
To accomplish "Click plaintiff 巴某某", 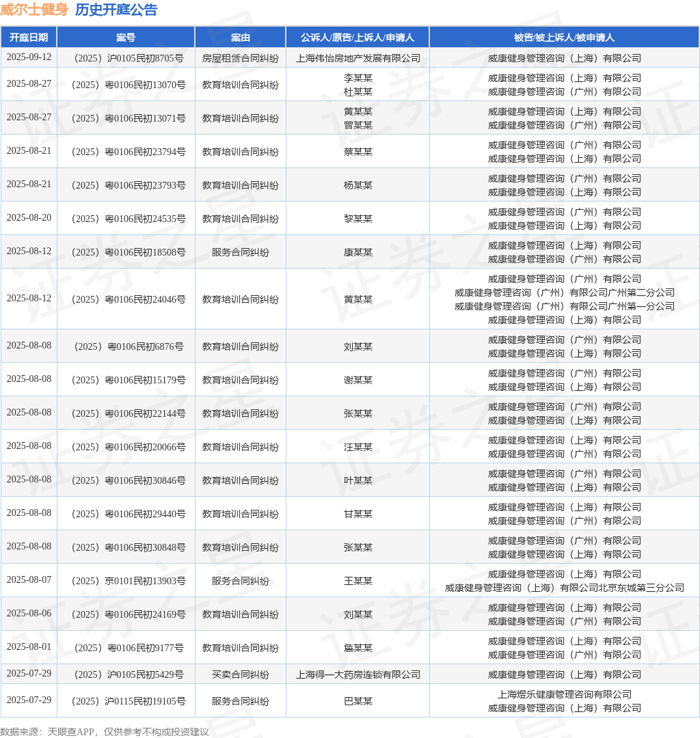I will click(x=358, y=701).
